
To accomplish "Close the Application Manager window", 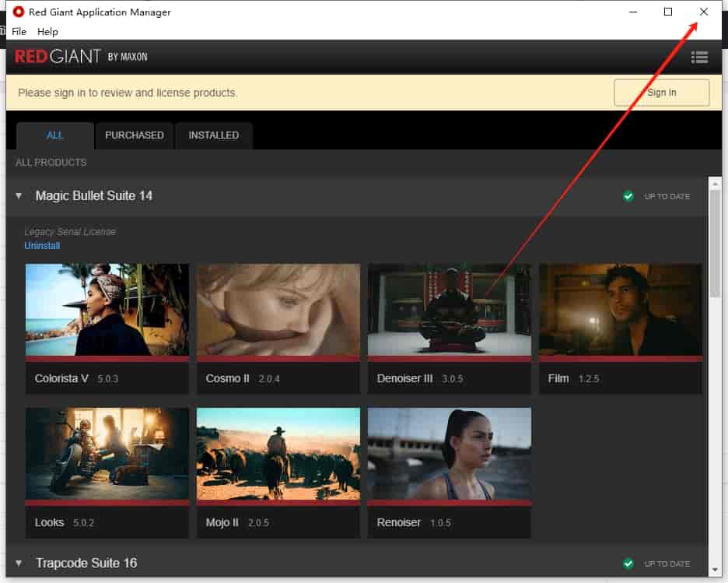I will point(703,12).
